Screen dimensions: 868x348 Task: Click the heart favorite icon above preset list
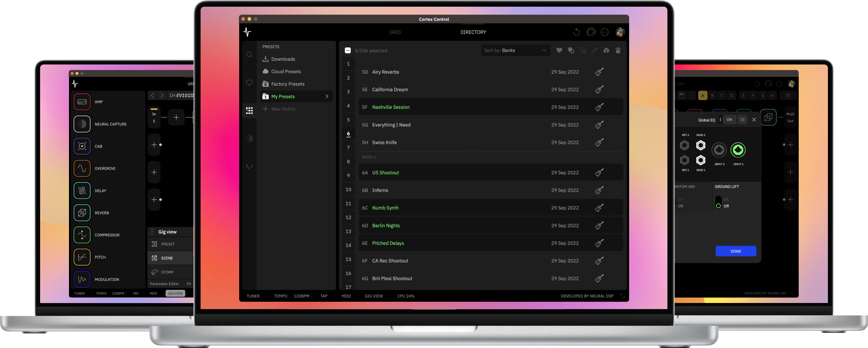point(559,50)
